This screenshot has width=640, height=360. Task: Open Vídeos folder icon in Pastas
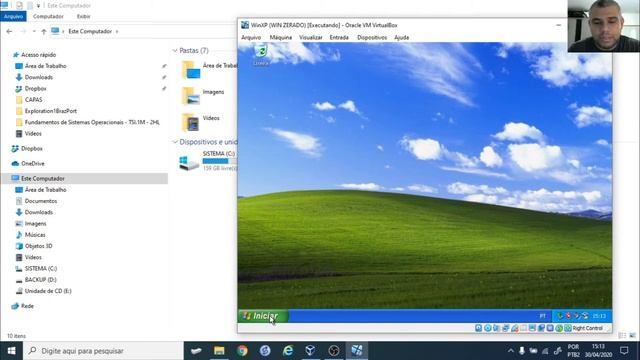(191, 122)
